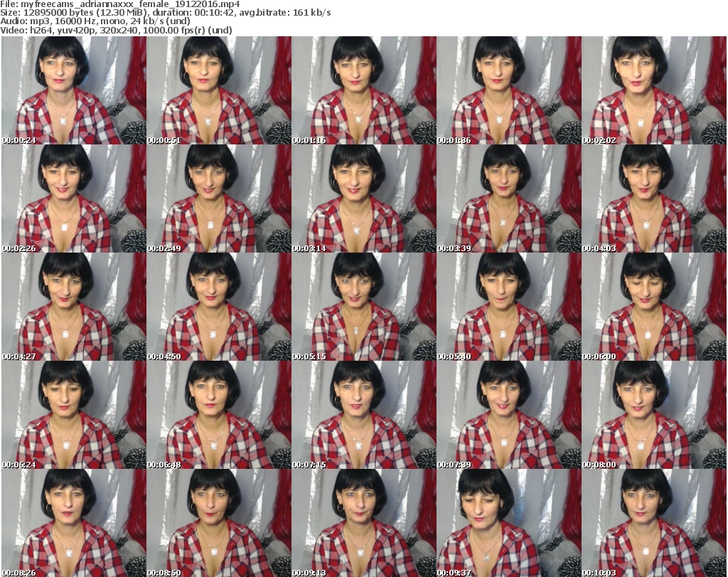The image size is (728, 577).
Task: Select the thumbnail at 00:07:39
Action: click(x=508, y=415)
